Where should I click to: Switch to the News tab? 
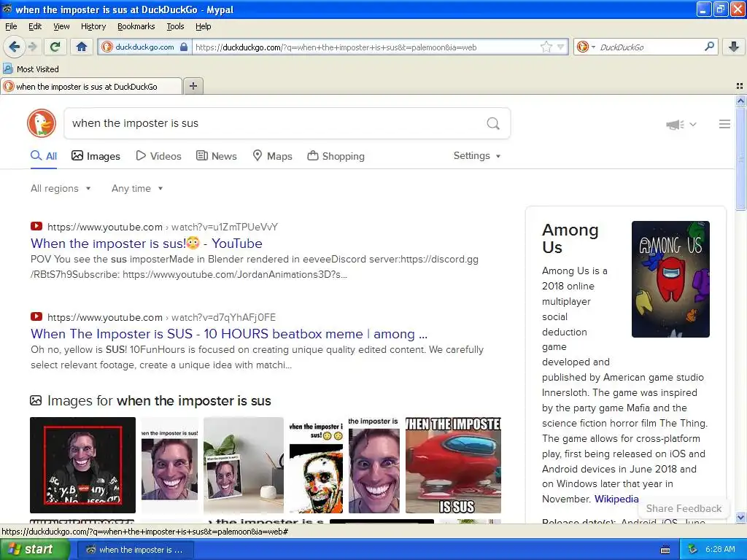pos(216,156)
